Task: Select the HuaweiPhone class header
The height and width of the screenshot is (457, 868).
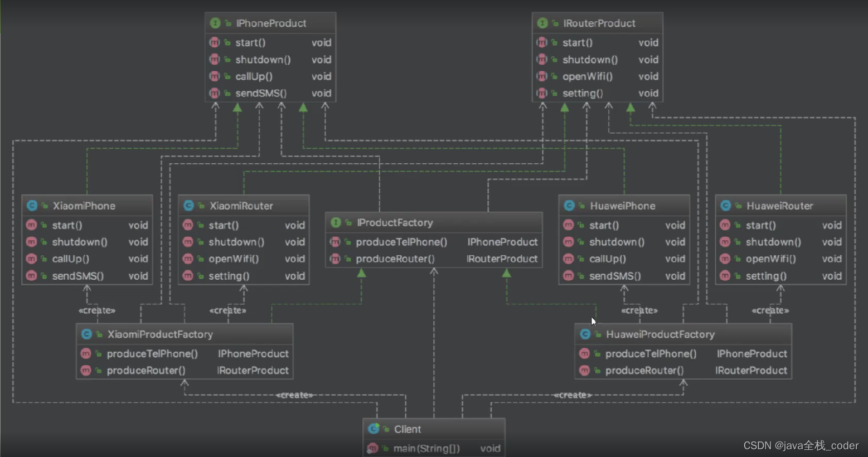Action: 624,206
